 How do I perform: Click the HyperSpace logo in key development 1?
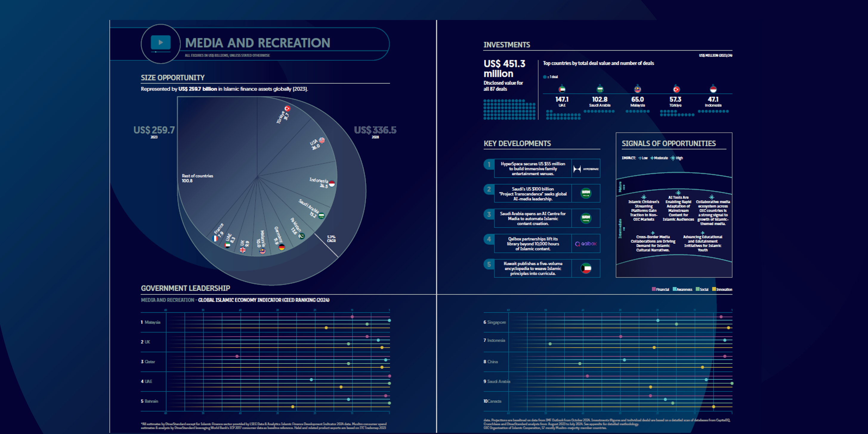click(586, 169)
